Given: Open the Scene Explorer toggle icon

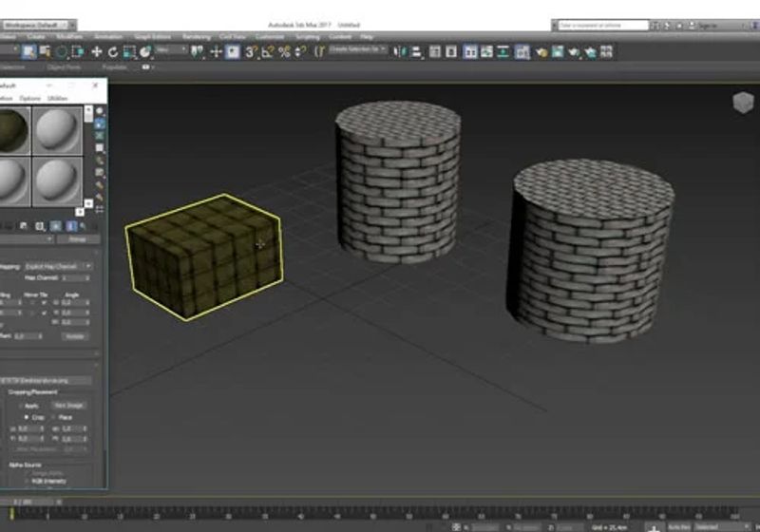Looking at the screenshot, I should click(x=435, y=52).
